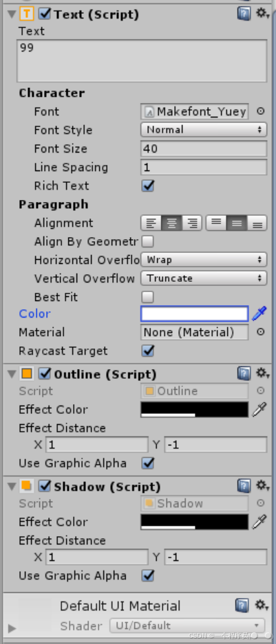The width and height of the screenshot is (276, 644).
Task: Untick Raycast Target checkbox
Action: tap(148, 351)
